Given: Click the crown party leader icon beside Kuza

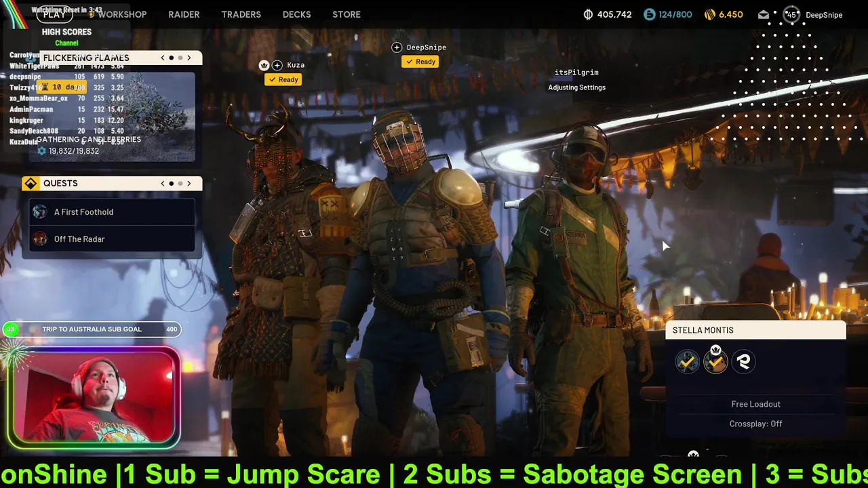Looking at the screenshot, I should click(264, 65).
